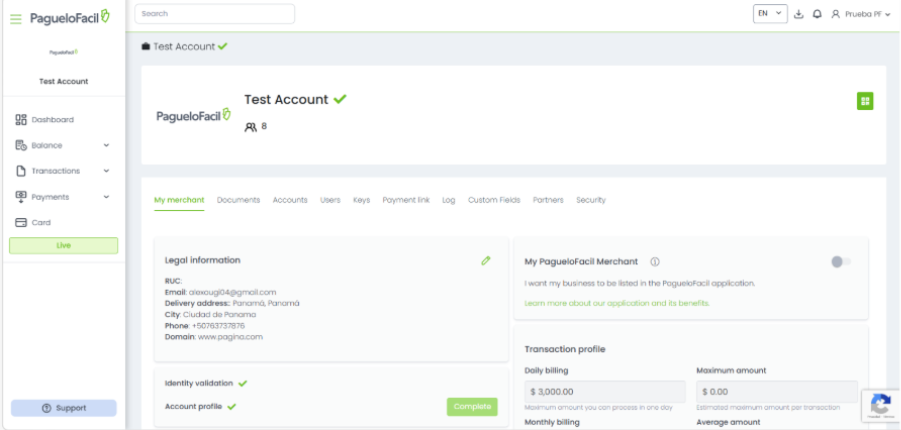Click the hamburger menu icon
Image resolution: width=901 pixels, height=430 pixels.
tap(16, 18)
